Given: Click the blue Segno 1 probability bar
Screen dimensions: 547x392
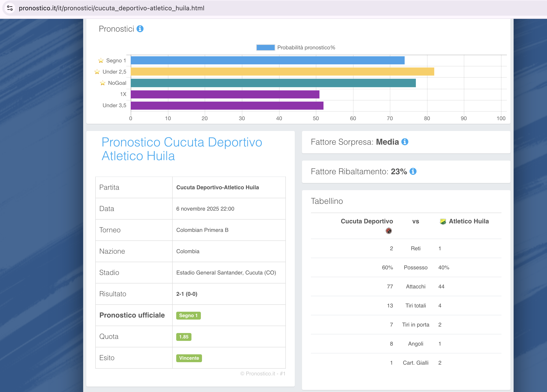Looking at the screenshot, I should [267, 60].
